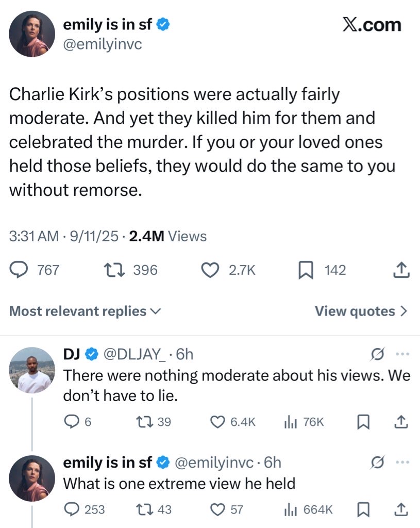Open more options on emily's follow-up reply
The height and width of the screenshot is (528, 420).
[x=401, y=463]
